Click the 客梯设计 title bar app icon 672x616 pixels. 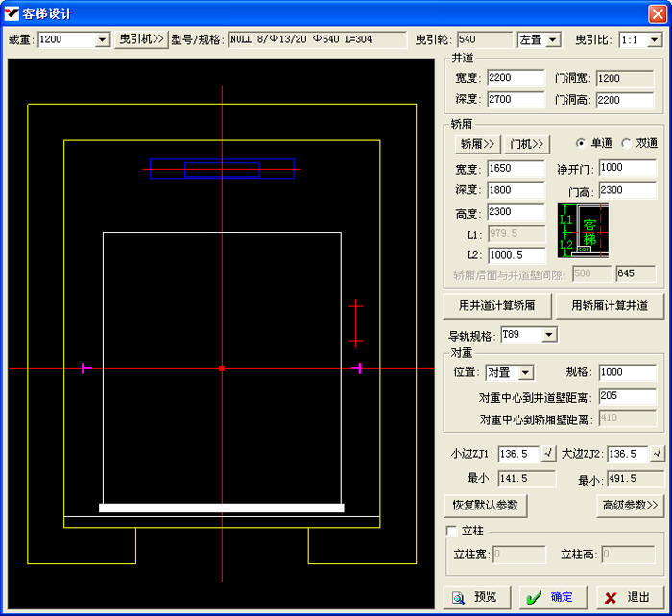click(12, 13)
